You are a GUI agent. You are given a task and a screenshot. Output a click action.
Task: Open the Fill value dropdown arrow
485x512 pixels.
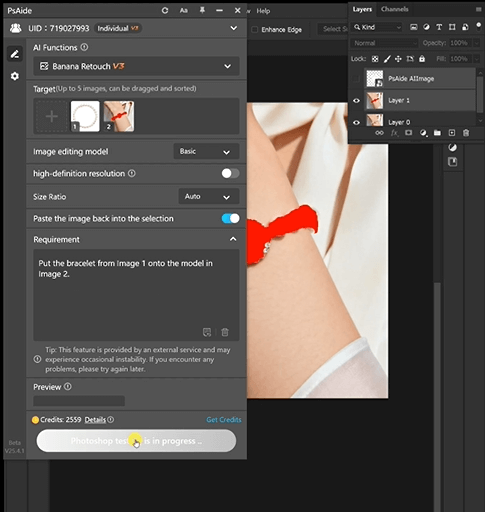(476, 59)
